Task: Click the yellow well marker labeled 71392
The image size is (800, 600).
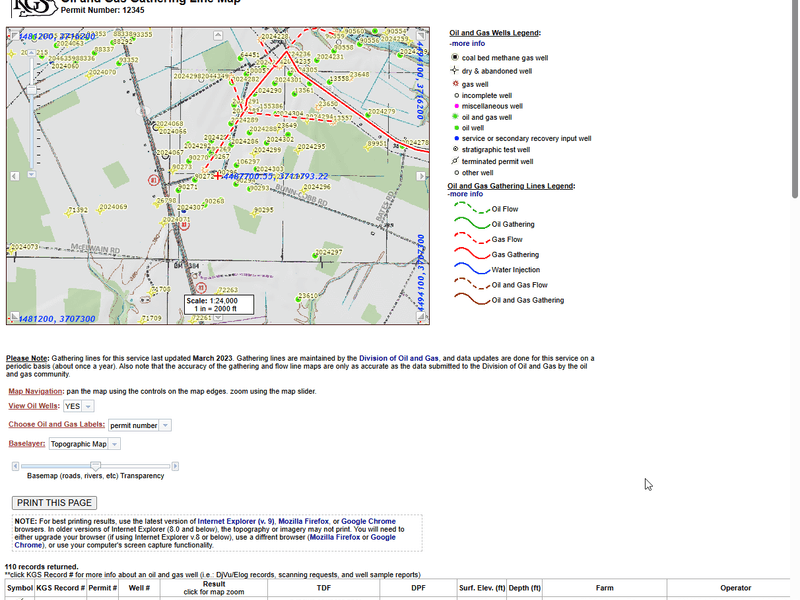Action: click(x=68, y=213)
